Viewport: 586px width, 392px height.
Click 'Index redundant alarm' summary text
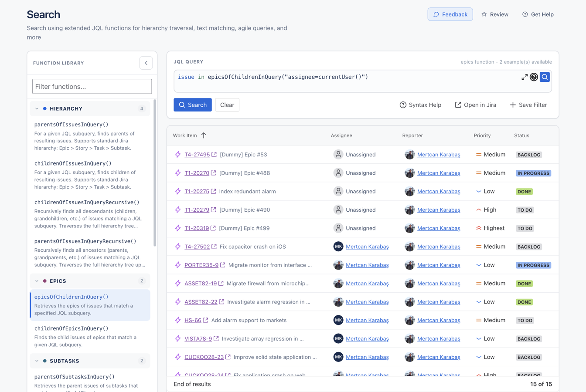pyautogui.click(x=247, y=191)
